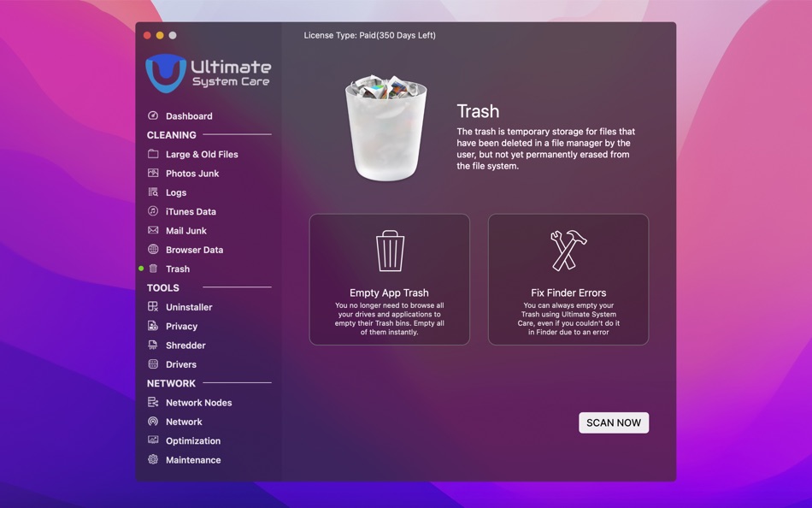Viewport: 812px width, 508px height.
Task: Click the Uninstaller icon in sidebar
Action: (x=153, y=306)
